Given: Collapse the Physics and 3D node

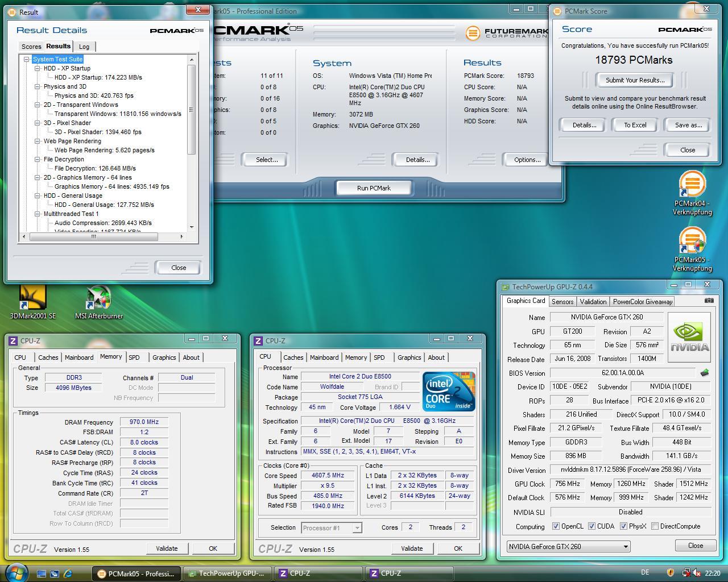Looking at the screenshot, I should (37, 86).
